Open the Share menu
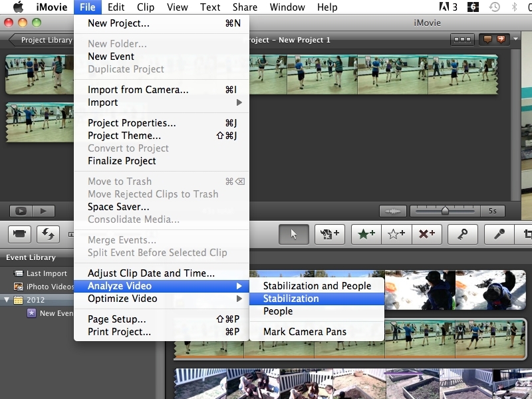The width and height of the screenshot is (532, 399). click(245, 7)
